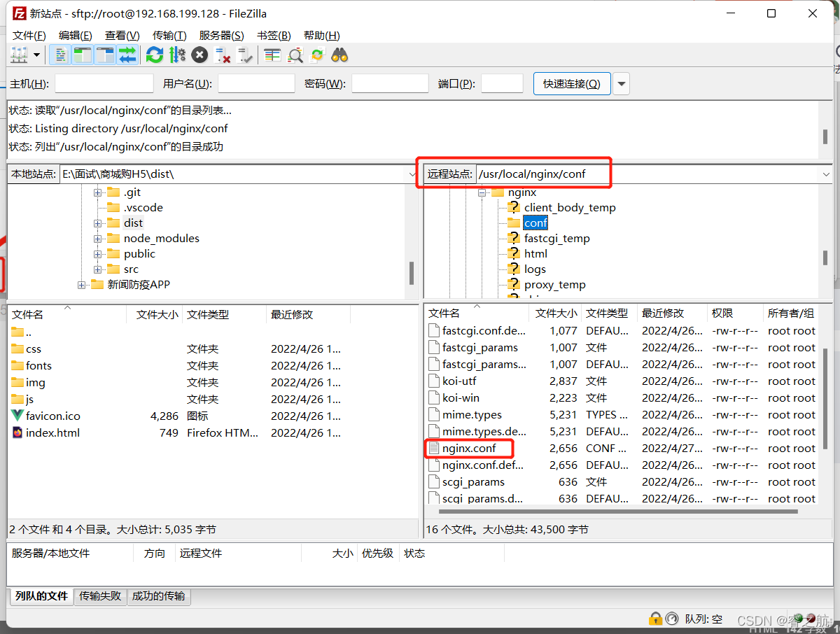This screenshot has height=634, width=840.
Task: Open the 服务器(S) menu
Action: pos(221,36)
